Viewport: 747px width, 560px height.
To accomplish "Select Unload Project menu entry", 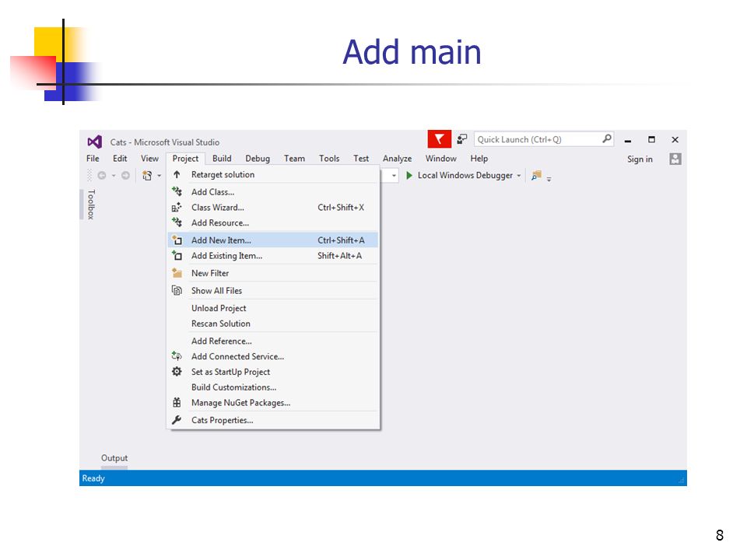I will pos(273,308).
